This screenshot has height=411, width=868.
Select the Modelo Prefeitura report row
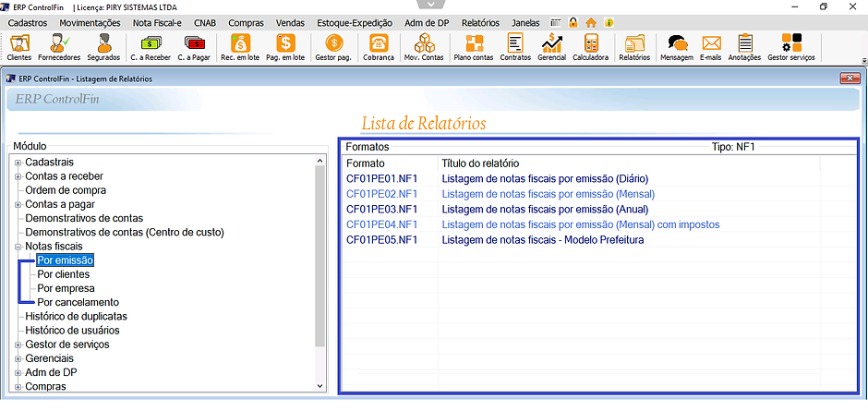(581, 240)
